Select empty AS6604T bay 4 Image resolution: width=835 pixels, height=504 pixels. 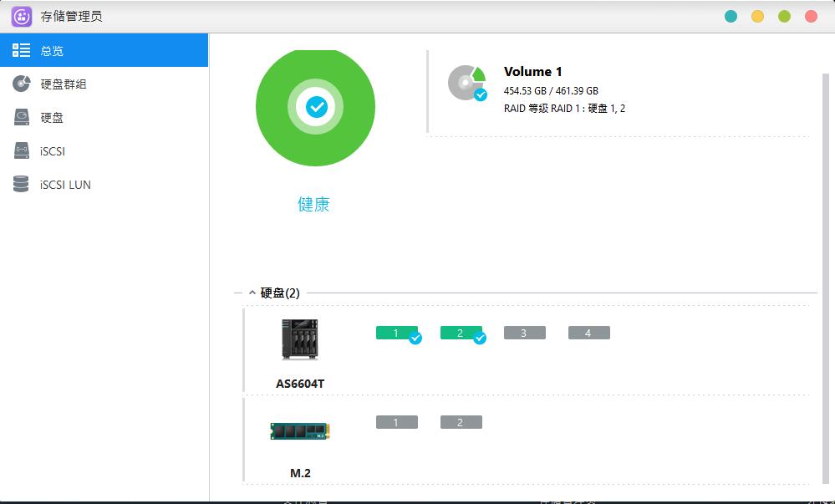click(589, 333)
